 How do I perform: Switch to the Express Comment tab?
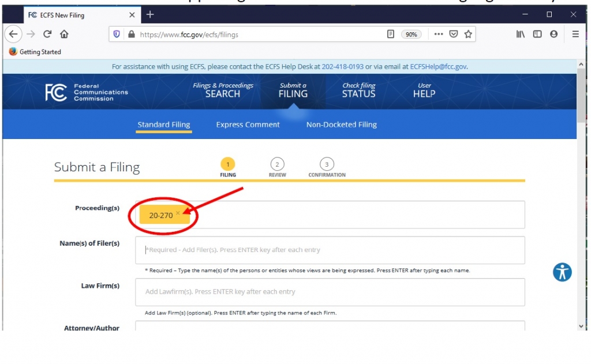click(248, 125)
